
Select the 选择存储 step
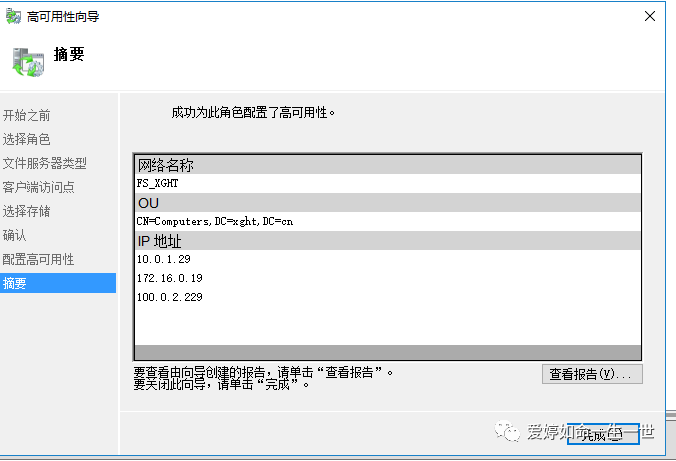click(x=27, y=211)
